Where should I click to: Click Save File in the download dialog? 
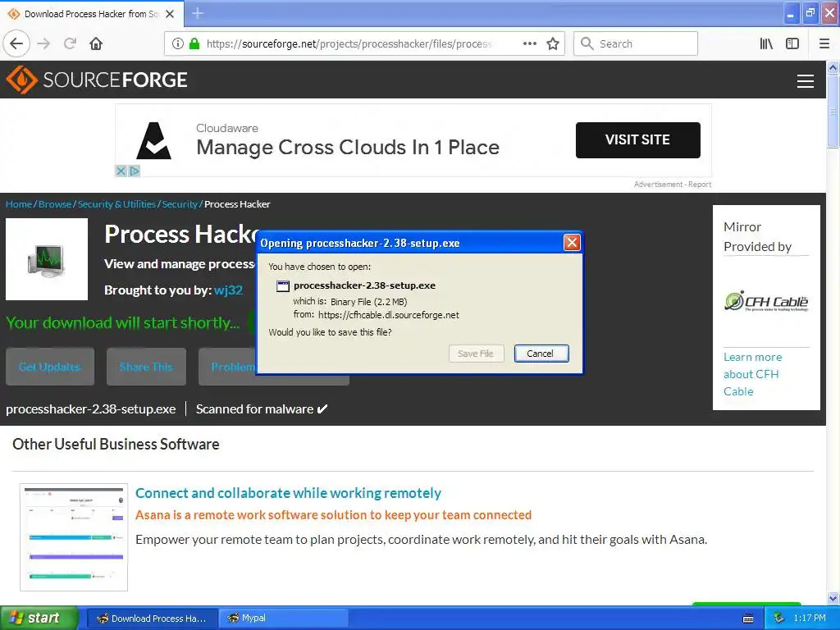click(476, 354)
